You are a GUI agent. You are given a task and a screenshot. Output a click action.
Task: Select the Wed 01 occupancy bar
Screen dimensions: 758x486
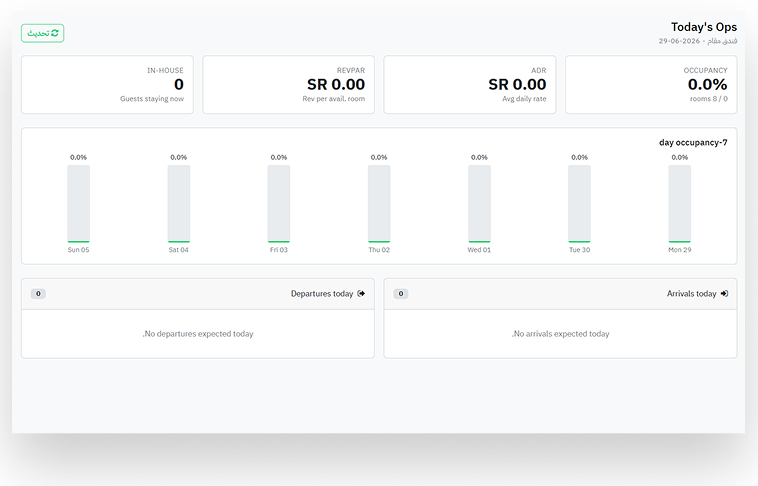tap(479, 204)
